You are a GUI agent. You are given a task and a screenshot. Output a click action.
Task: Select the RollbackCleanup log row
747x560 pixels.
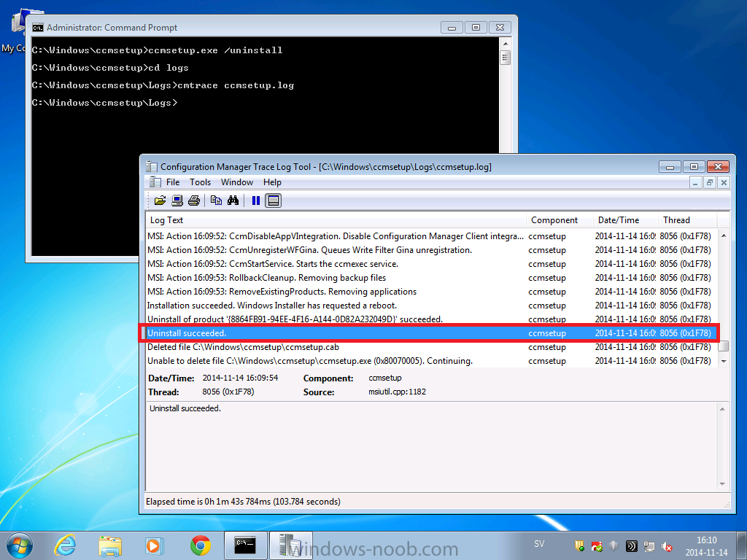[x=432, y=278]
